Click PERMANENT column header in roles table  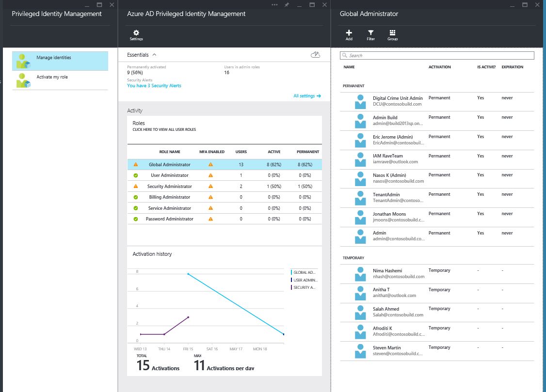(x=308, y=152)
